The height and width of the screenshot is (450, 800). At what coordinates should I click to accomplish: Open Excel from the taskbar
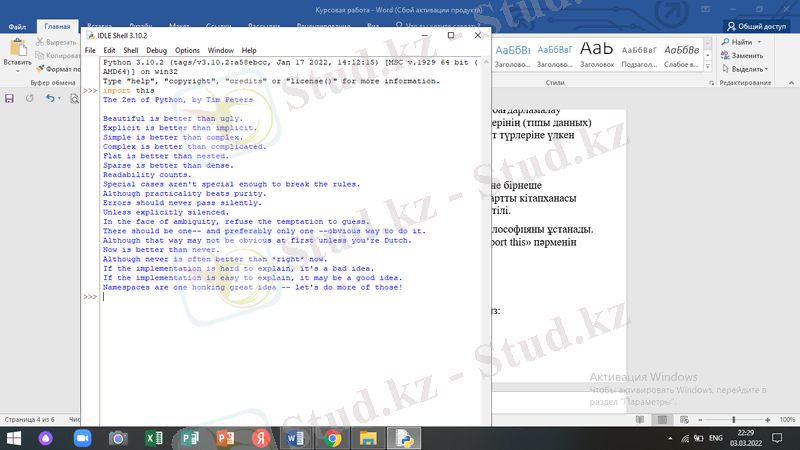coord(154,438)
